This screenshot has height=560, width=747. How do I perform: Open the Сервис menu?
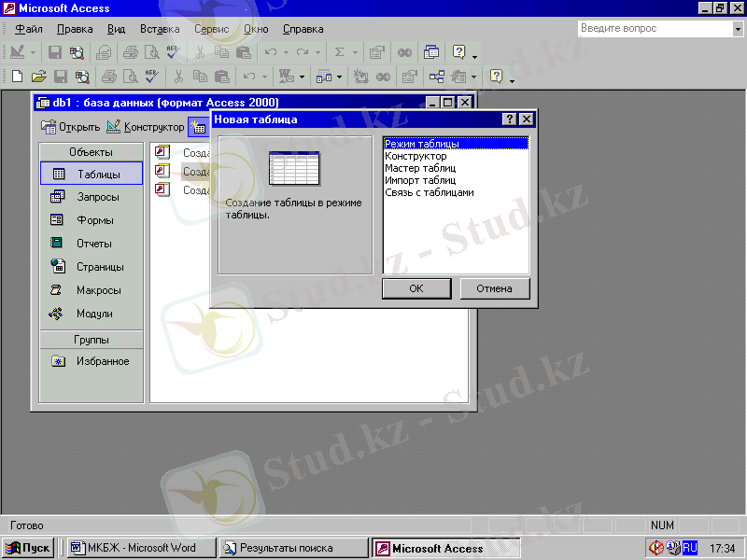(211, 29)
